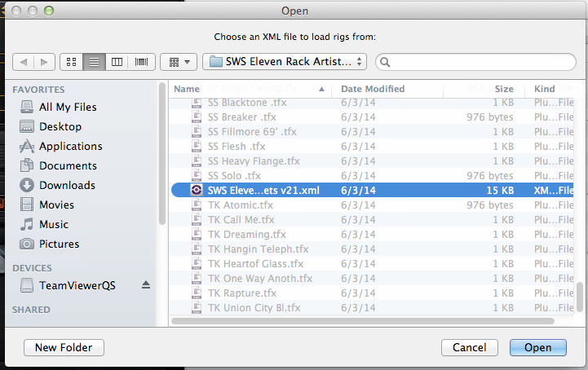Click the back navigation arrow
Image resolution: width=588 pixels, height=370 pixels.
[24, 61]
